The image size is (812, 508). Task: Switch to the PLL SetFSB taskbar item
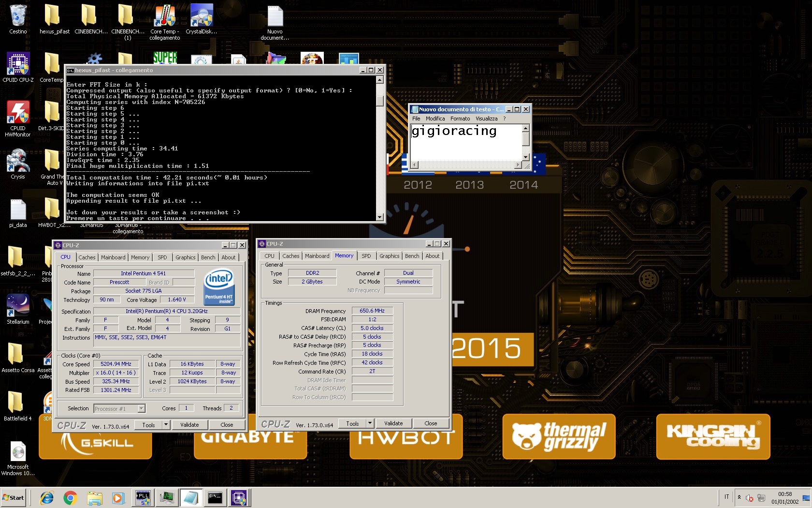point(143,498)
